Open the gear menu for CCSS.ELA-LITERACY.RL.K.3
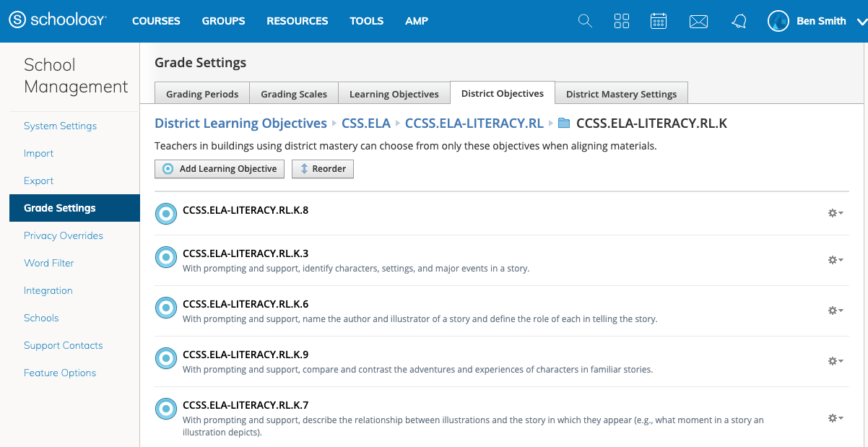868x447 pixels. click(x=835, y=260)
